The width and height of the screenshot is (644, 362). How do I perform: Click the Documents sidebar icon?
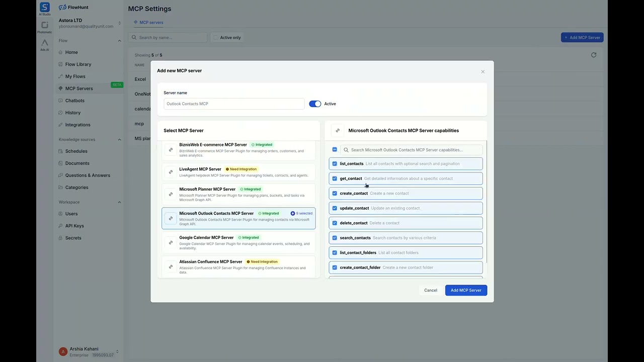click(61, 163)
